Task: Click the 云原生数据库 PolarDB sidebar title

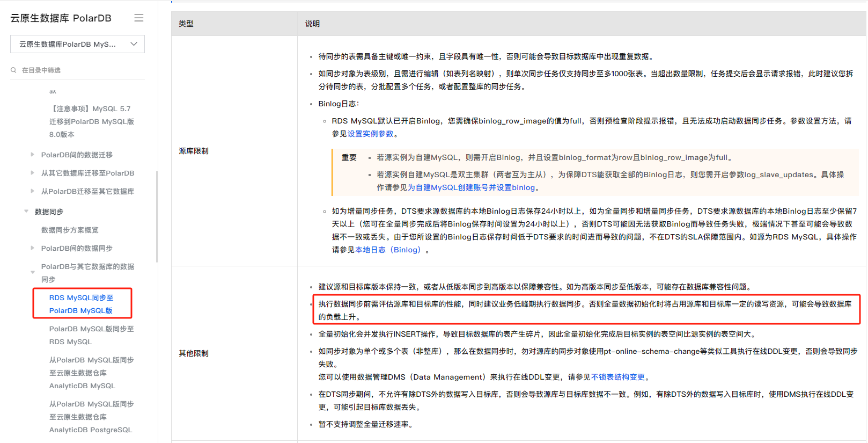Action: [x=61, y=18]
